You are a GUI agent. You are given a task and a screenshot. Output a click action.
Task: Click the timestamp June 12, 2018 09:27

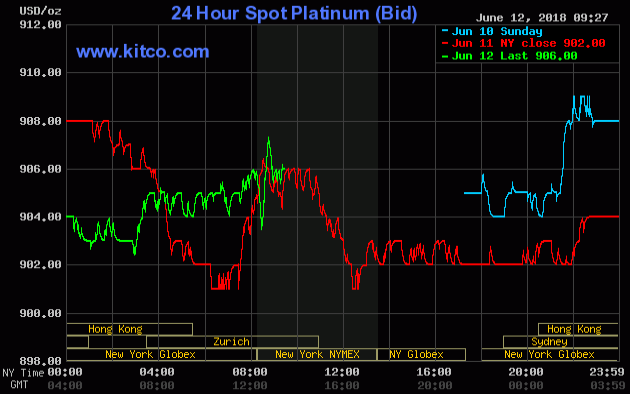click(x=542, y=18)
